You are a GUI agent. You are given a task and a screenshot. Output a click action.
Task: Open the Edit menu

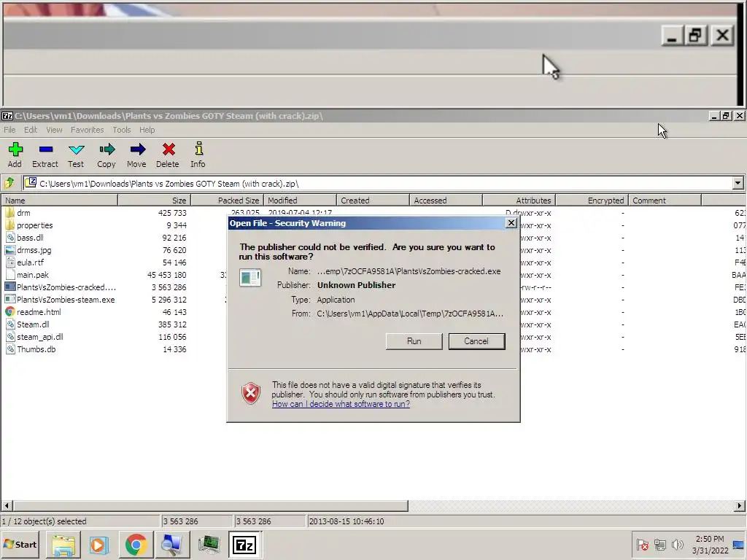coord(31,130)
